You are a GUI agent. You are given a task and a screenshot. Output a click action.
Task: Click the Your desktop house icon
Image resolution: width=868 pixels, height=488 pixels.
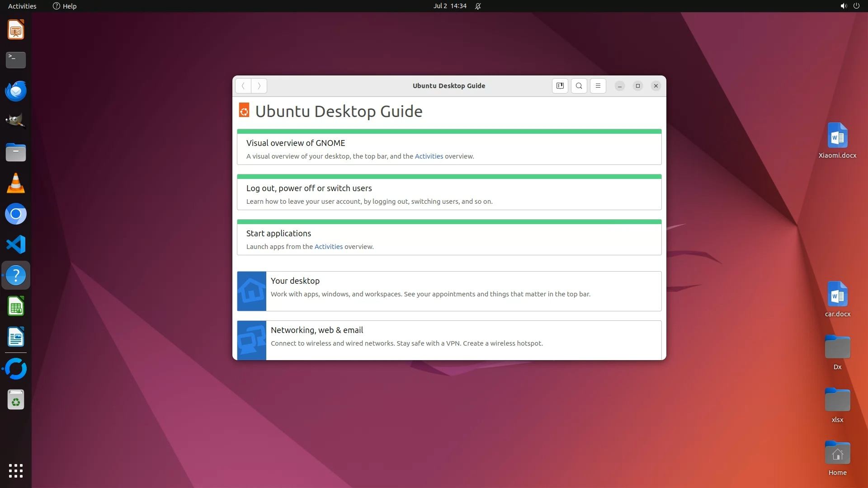[251, 291]
